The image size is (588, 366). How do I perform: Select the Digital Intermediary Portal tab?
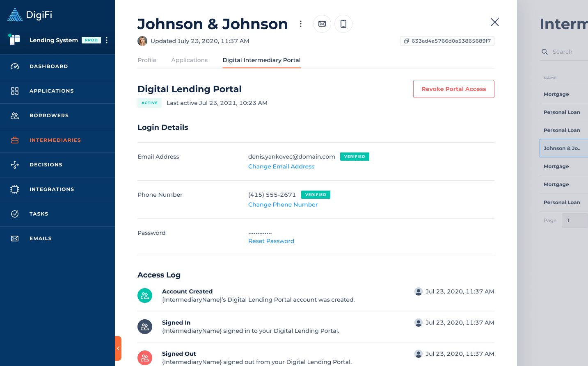262,60
